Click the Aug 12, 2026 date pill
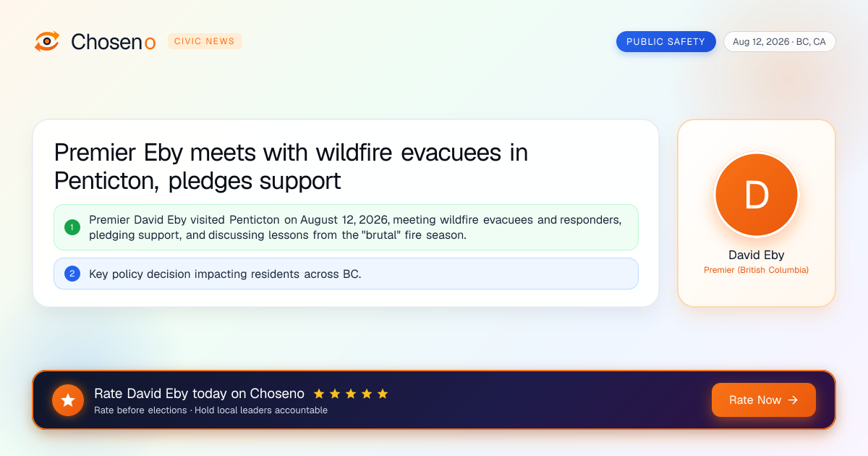The image size is (868, 456). tap(779, 41)
